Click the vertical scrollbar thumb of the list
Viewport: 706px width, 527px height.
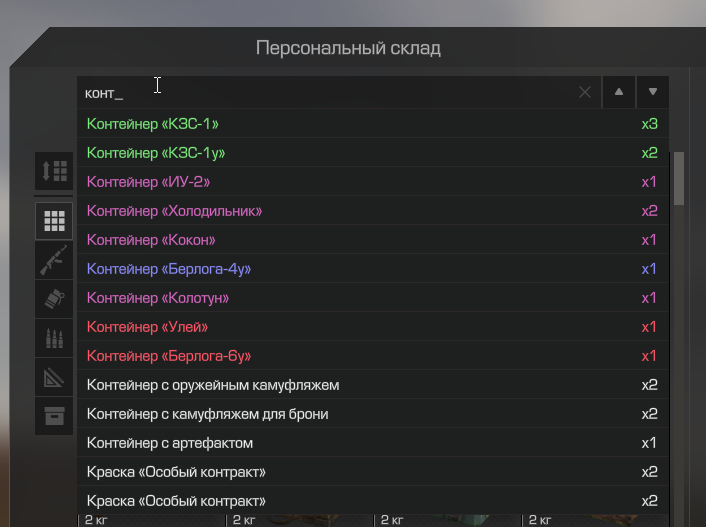click(679, 178)
